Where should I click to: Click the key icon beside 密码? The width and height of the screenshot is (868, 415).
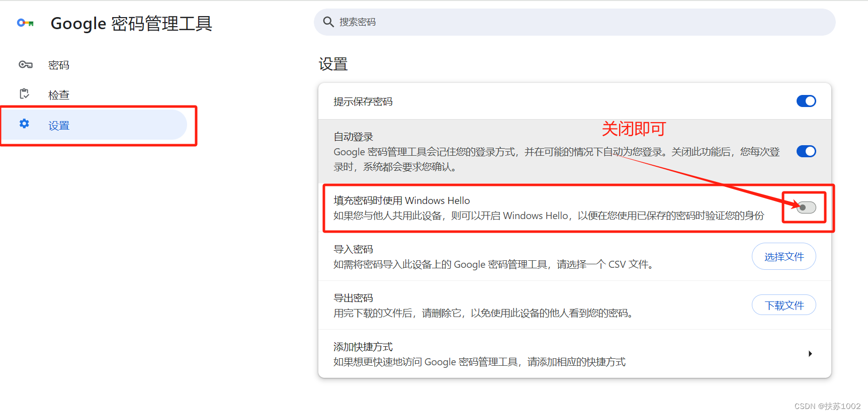click(x=26, y=65)
